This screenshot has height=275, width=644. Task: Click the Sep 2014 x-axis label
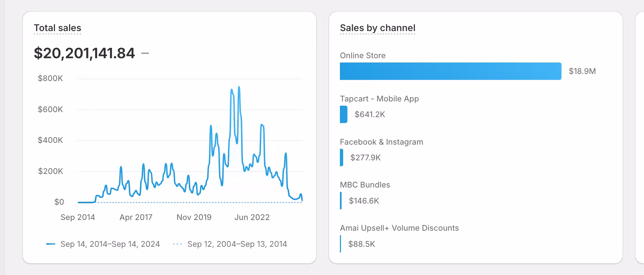click(x=78, y=217)
